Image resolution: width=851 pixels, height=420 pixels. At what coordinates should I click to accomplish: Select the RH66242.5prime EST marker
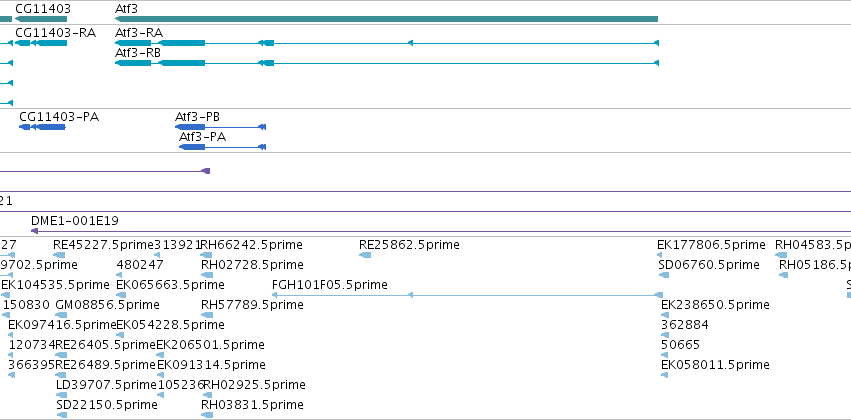(x=206, y=254)
